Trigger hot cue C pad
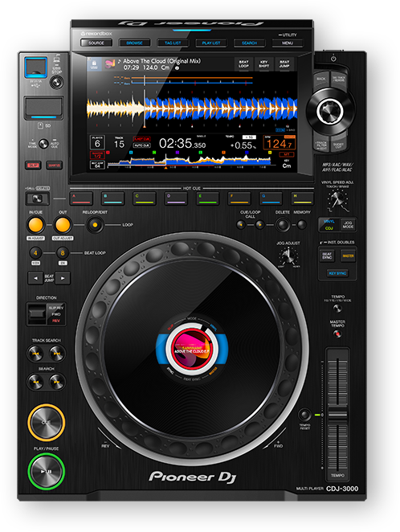Viewport: 400px width, 532px height. 145,198
